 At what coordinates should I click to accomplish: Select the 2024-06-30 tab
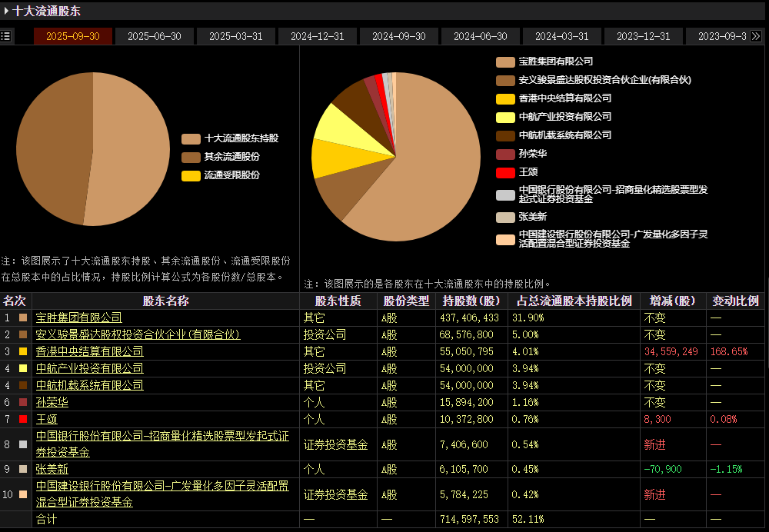click(x=480, y=36)
